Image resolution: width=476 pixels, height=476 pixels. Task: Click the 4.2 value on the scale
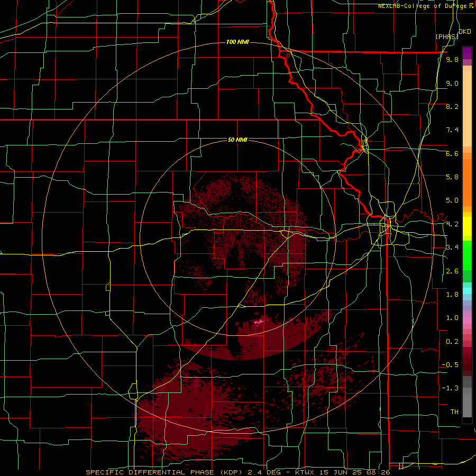point(452,224)
